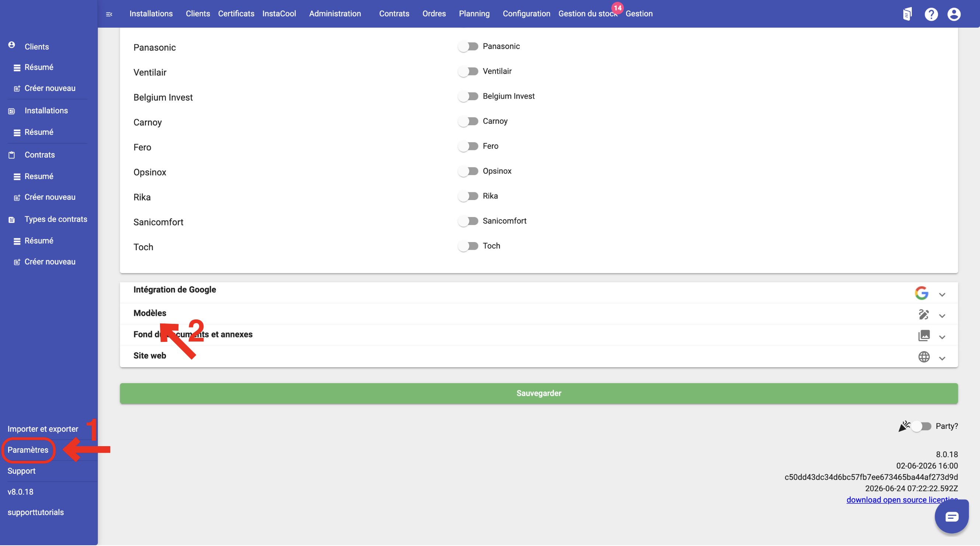
Task: Expand the Site web section chevron
Action: coord(942,359)
